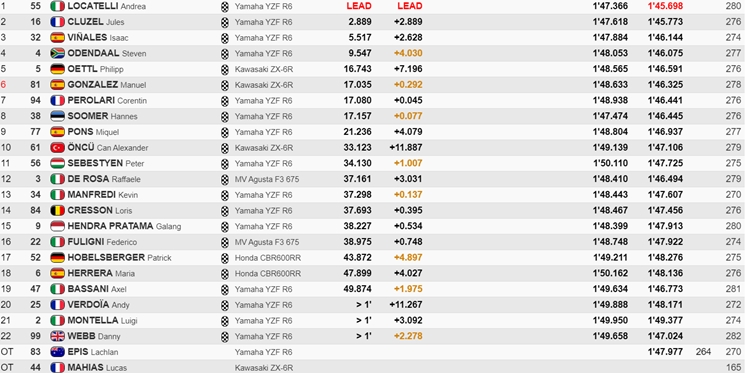Click the Australian flag beside EPIS

(57, 352)
